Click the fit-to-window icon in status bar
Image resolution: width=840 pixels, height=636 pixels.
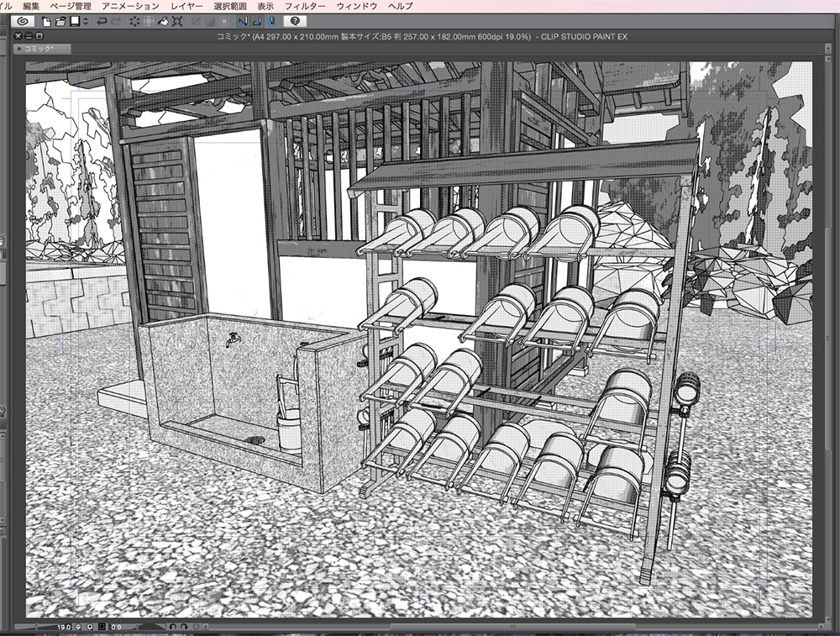[100, 625]
